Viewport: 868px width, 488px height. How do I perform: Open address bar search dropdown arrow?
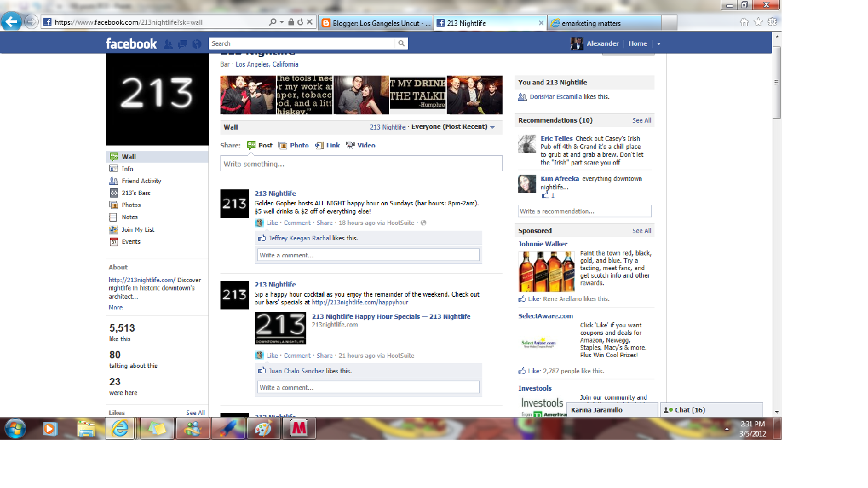point(281,22)
